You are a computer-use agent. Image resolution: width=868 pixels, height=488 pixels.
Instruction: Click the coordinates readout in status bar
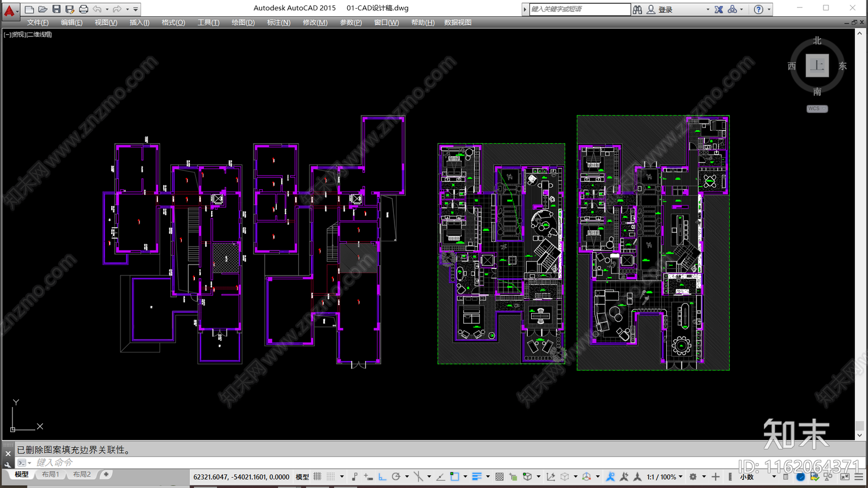click(x=241, y=477)
